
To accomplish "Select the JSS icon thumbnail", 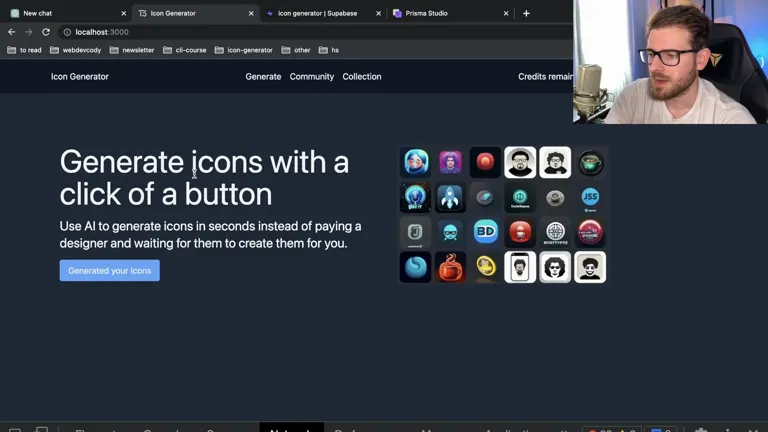I will [590, 197].
